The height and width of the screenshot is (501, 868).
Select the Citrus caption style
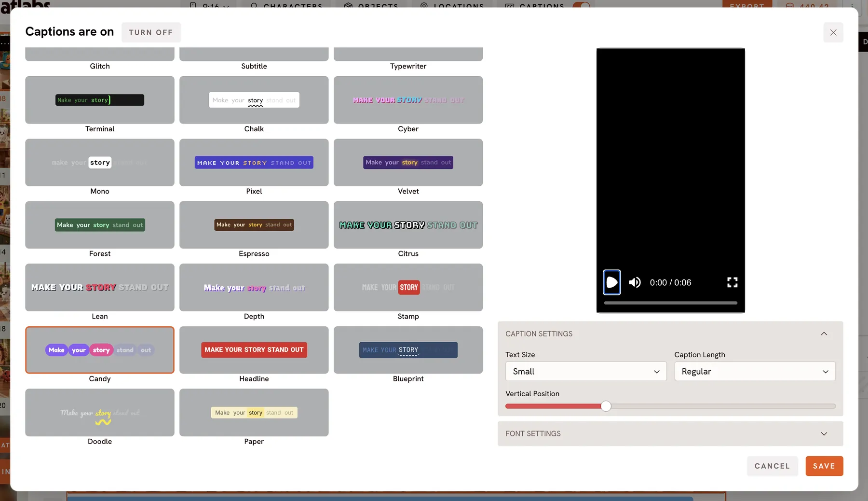tap(408, 225)
